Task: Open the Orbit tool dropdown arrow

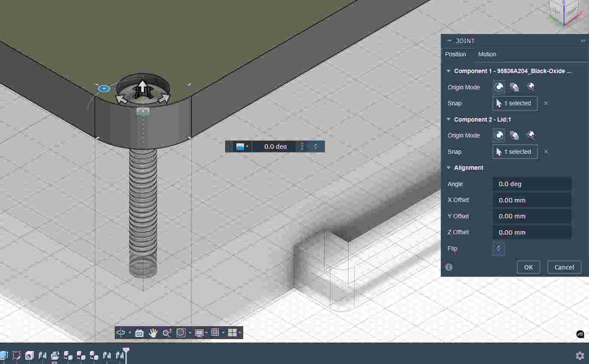Action: coord(130,333)
